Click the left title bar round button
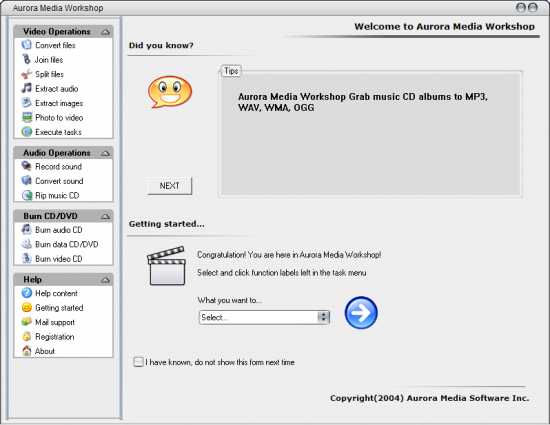 click(522, 7)
